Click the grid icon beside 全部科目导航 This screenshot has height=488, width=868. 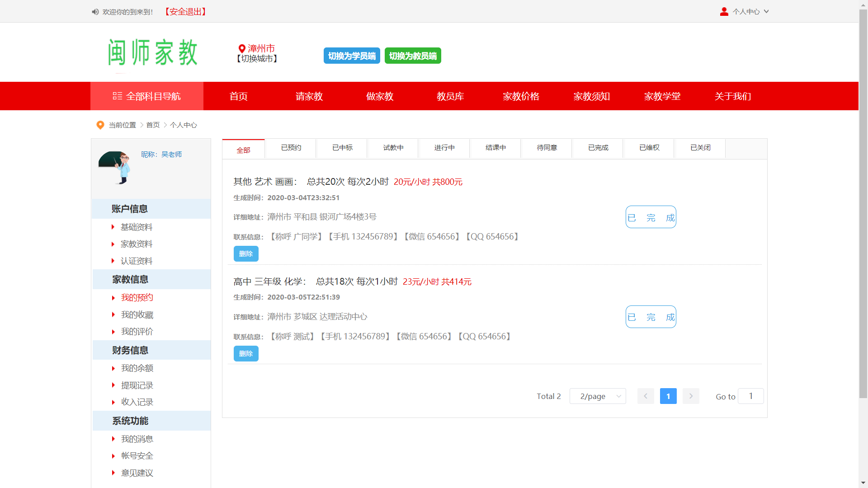point(118,96)
